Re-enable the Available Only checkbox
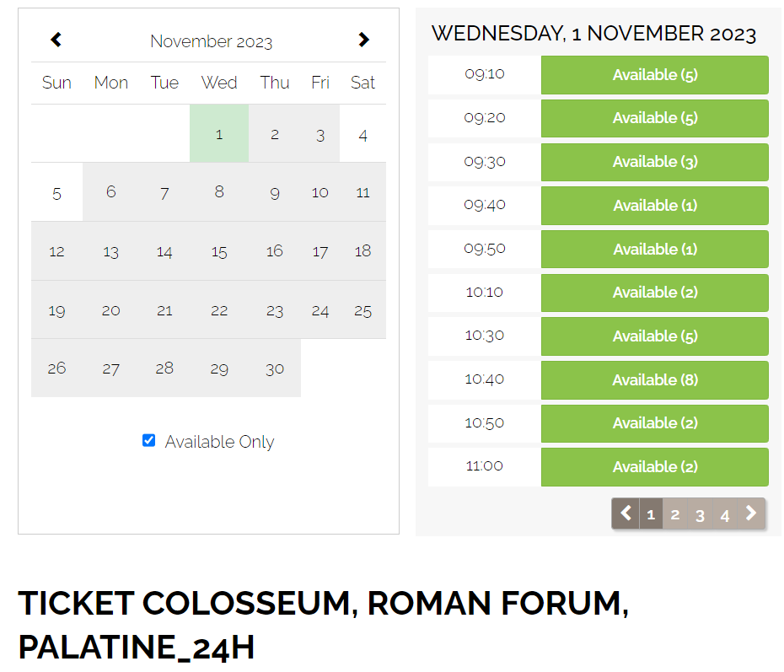This screenshot has height=672, width=784. pyautogui.click(x=148, y=440)
